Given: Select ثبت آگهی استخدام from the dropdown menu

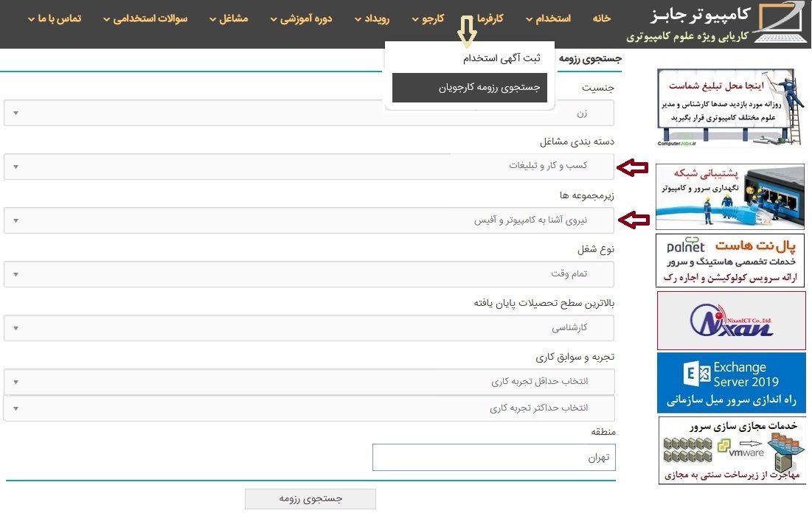Looking at the screenshot, I should click(x=502, y=58).
